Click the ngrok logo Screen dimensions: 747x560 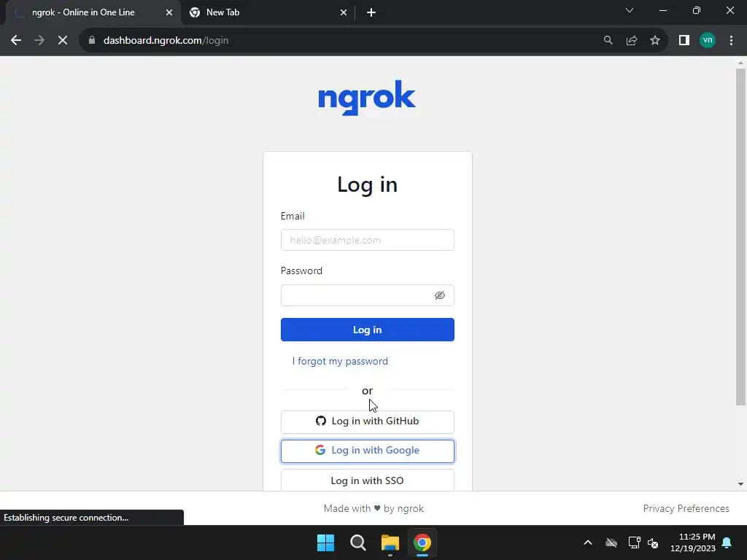367,98
